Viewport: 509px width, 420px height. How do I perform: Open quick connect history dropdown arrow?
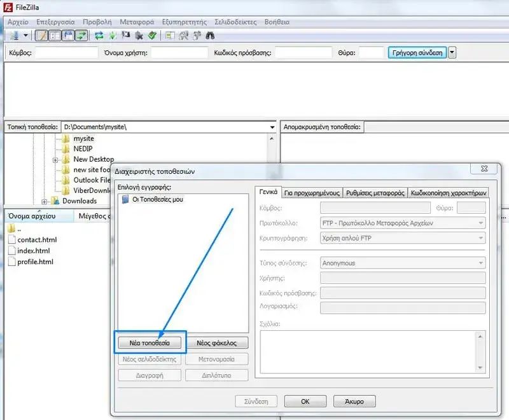(x=452, y=53)
